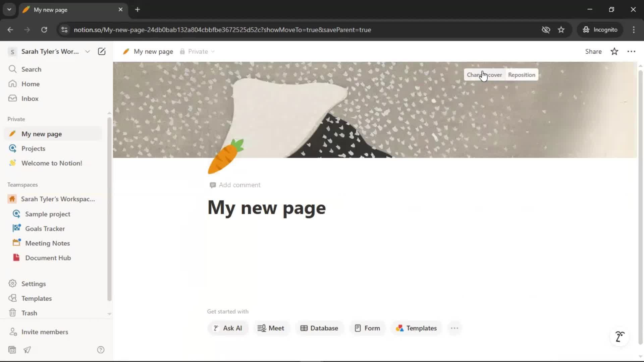Start with Meet option
This screenshot has height=362, width=644.
(271, 328)
